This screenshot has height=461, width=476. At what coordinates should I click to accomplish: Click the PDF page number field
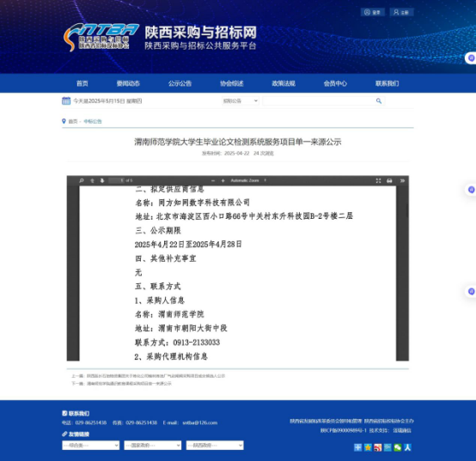116,180
